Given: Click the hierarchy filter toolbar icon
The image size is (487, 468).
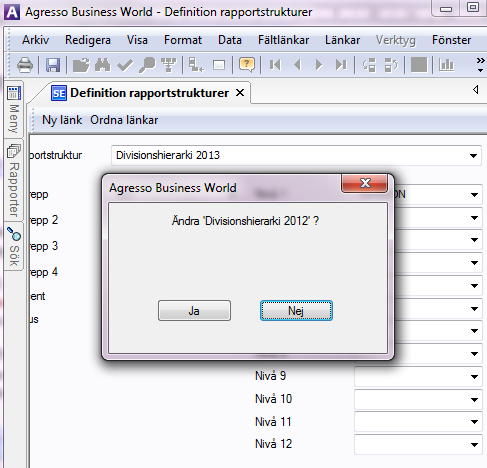Looking at the screenshot, I should (169, 65).
